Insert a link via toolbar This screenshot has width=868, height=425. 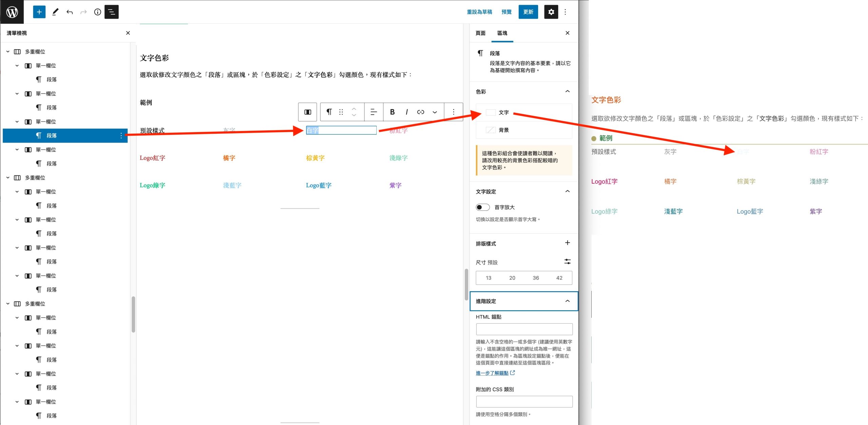(x=421, y=112)
